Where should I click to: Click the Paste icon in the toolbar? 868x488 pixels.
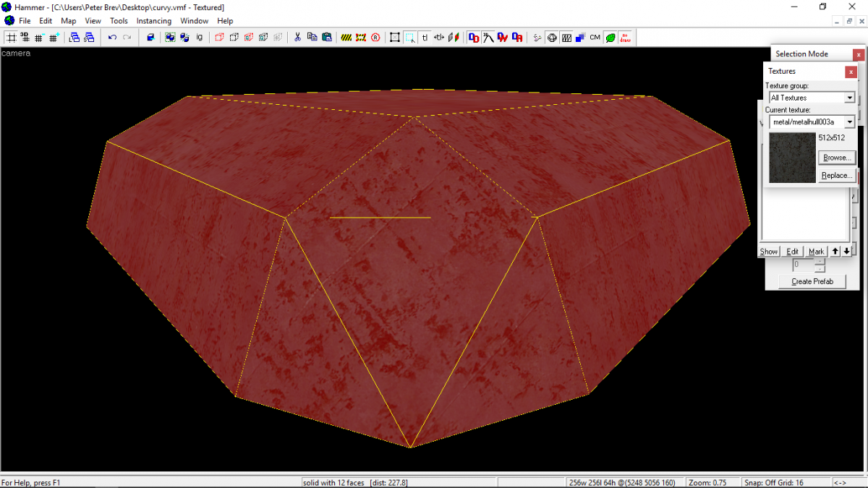pos(328,37)
